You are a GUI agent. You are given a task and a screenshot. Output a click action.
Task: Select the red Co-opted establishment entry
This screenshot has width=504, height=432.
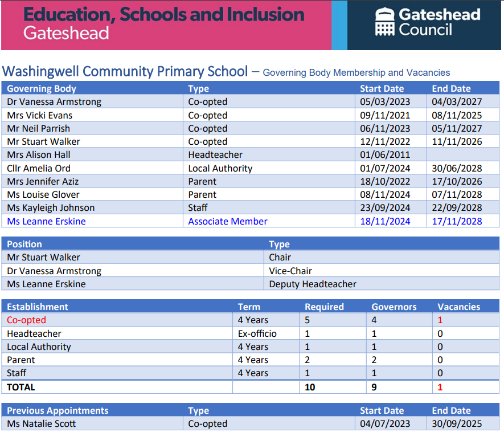tap(26, 320)
